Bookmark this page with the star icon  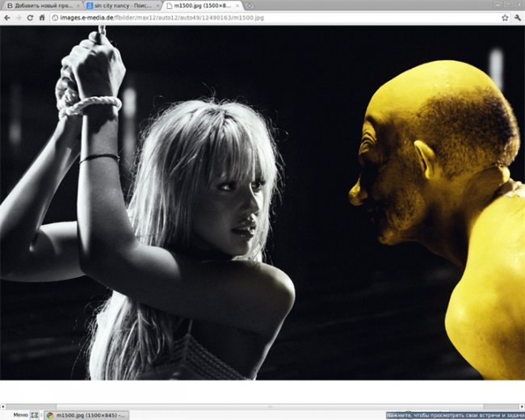pyautogui.click(x=505, y=17)
